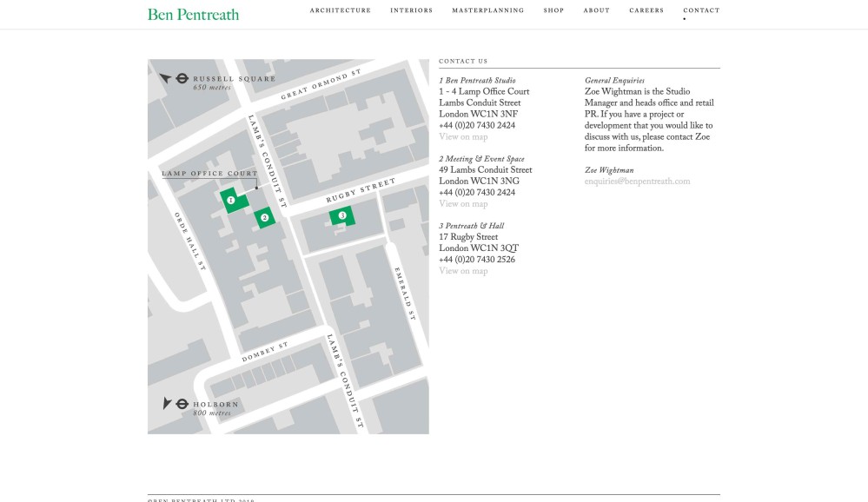868x502 pixels.
Task: Navigate to the Careers page
Action: point(646,10)
